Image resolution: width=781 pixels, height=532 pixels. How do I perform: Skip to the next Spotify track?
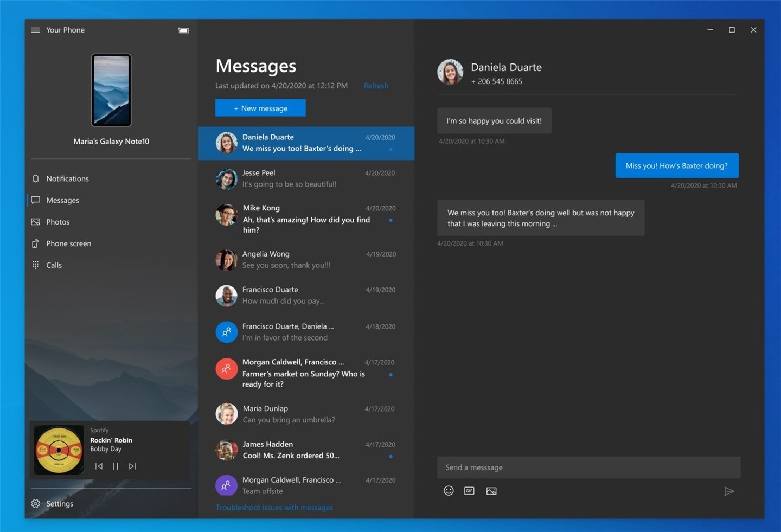(x=132, y=466)
